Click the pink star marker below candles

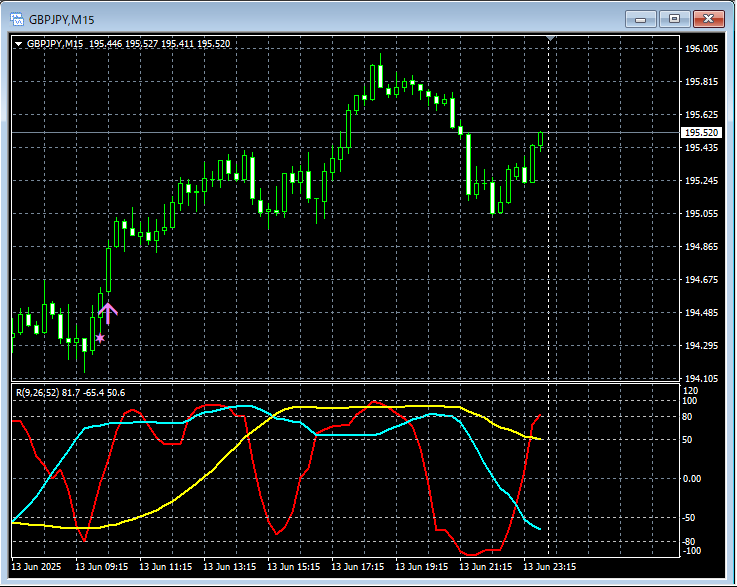[x=100, y=338]
